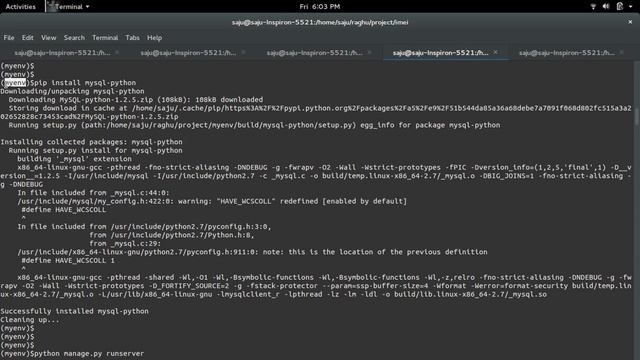Click 'Downloading/unpacking mysql-python' line
Screen dimensions: 640x360
[72, 91]
